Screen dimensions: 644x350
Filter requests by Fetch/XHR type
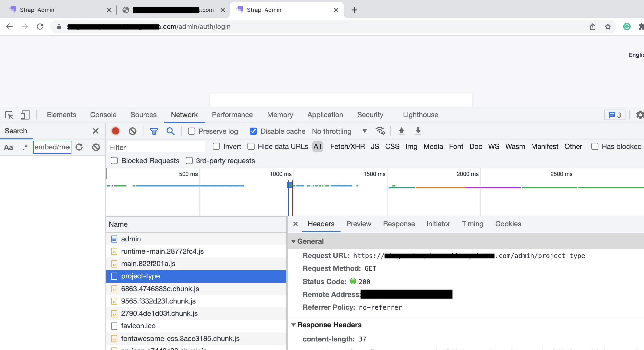[x=347, y=147]
